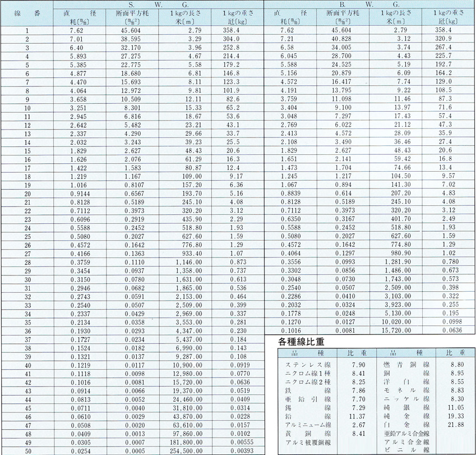Select the area value 18.680

click(x=131, y=73)
